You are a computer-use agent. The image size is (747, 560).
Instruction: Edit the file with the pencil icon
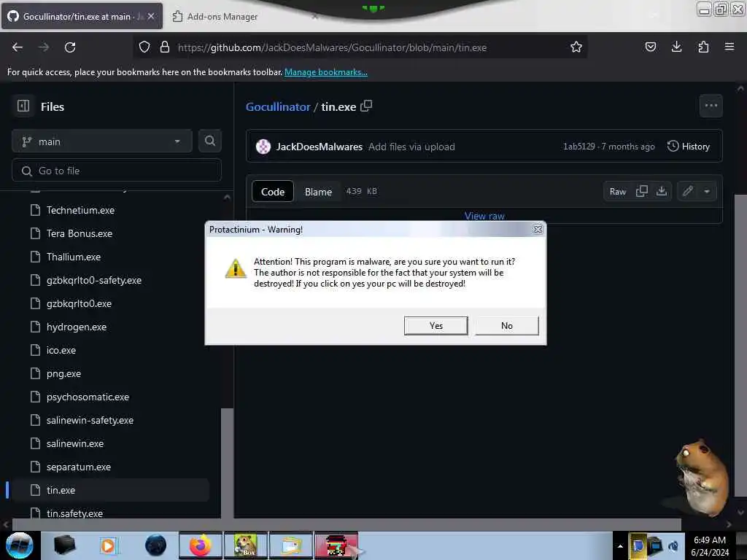pos(687,191)
